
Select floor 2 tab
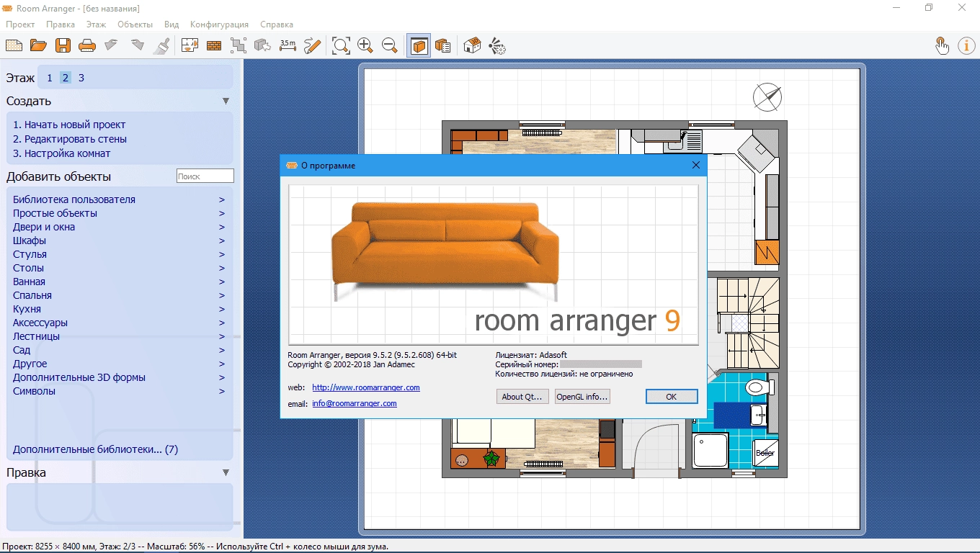pyautogui.click(x=66, y=78)
